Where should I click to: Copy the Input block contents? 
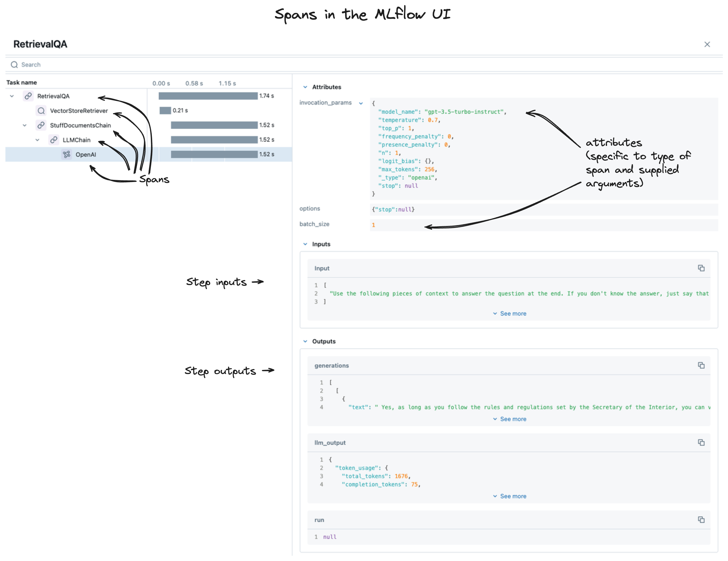coord(701,268)
